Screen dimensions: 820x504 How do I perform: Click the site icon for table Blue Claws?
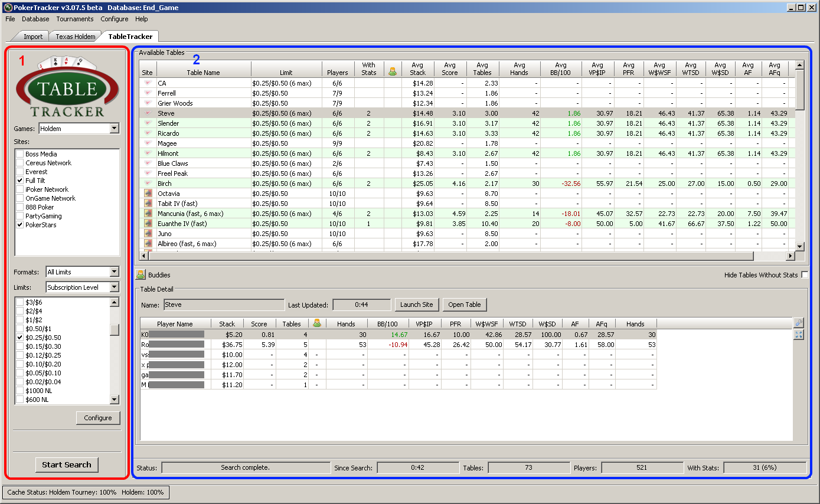coord(148,163)
